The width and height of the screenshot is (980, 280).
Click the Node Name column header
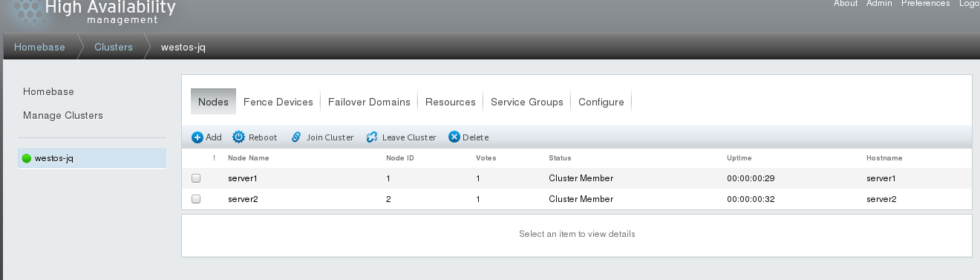[249, 158]
